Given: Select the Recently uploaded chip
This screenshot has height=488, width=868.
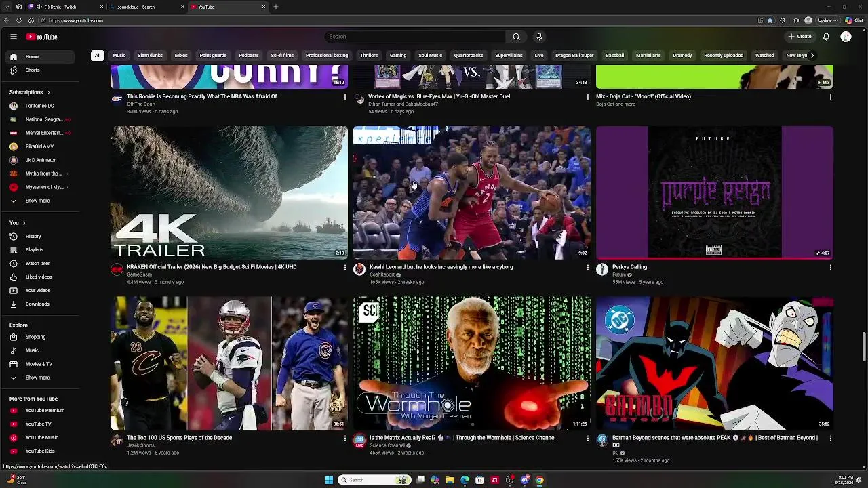Looking at the screenshot, I should pyautogui.click(x=724, y=56).
